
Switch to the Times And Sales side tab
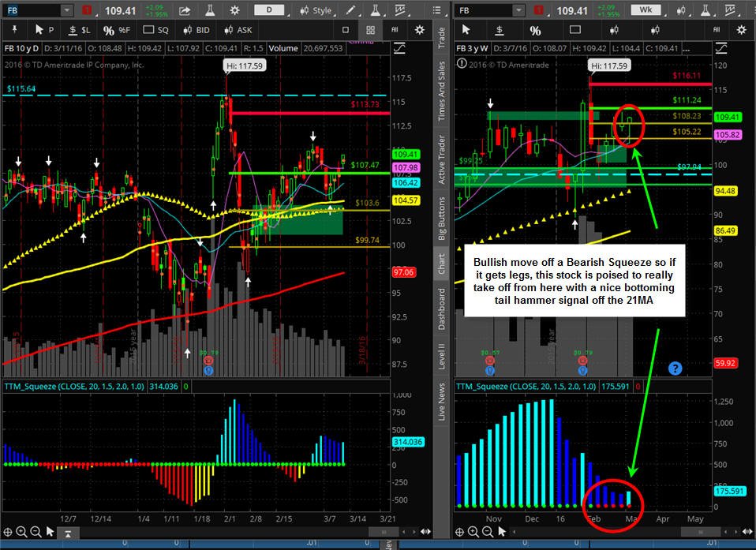click(441, 91)
